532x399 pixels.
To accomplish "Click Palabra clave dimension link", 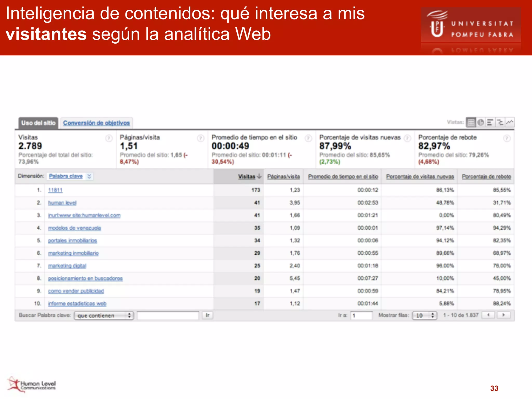I will click(x=66, y=176).
